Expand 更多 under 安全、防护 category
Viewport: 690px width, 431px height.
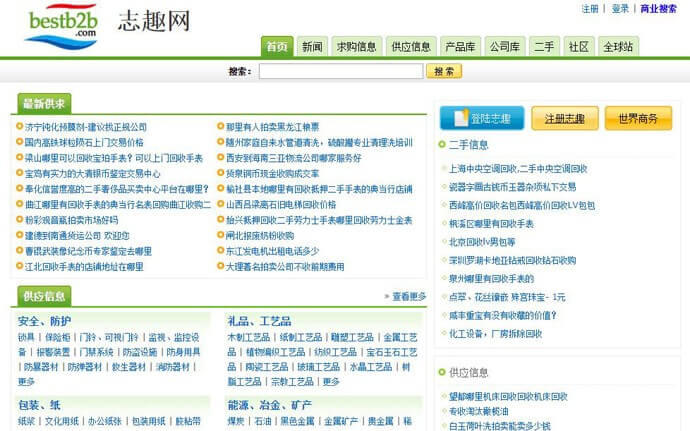point(26,381)
